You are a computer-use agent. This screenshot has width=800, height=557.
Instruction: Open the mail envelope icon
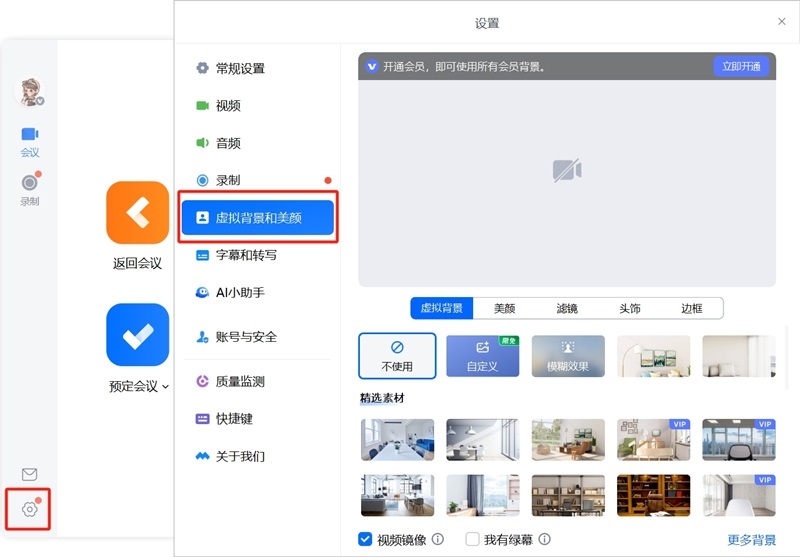(x=30, y=474)
